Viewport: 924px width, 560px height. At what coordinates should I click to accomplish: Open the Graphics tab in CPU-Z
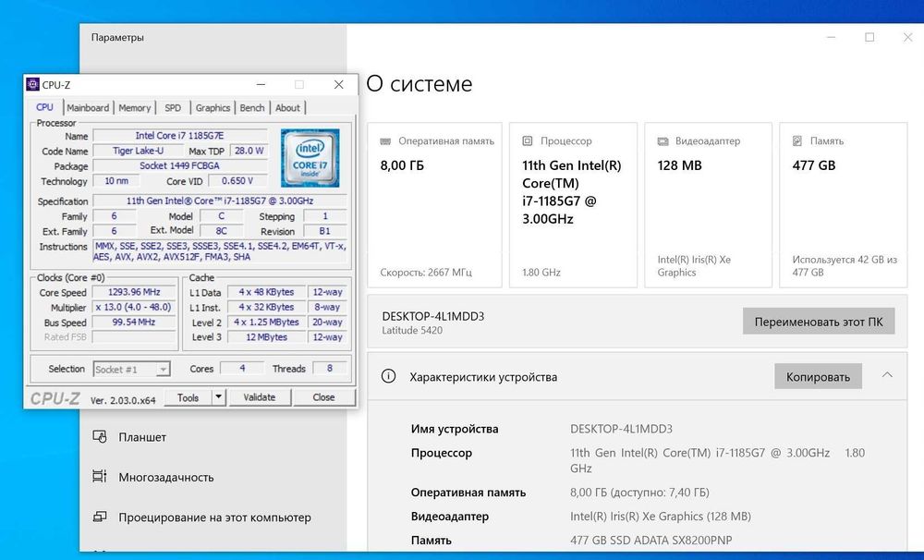(213, 108)
